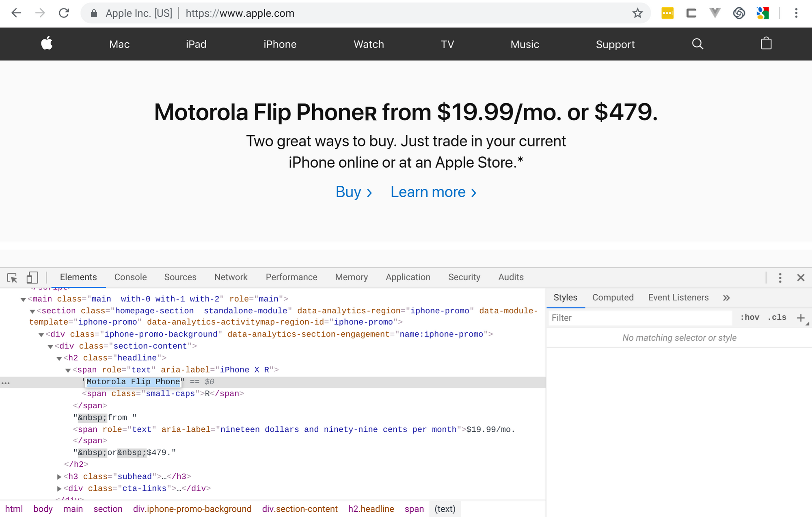Click the Sources panel tab
This screenshot has width=812, height=517.
tap(181, 277)
